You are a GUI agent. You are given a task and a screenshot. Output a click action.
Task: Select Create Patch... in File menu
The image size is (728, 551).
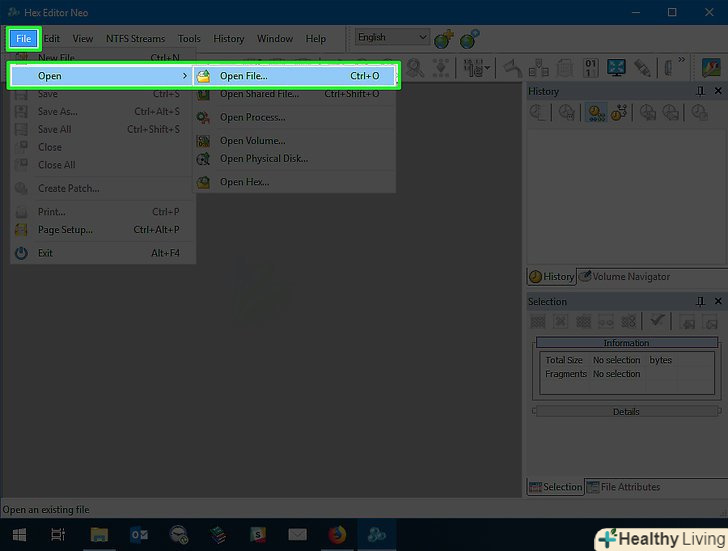coord(102,188)
